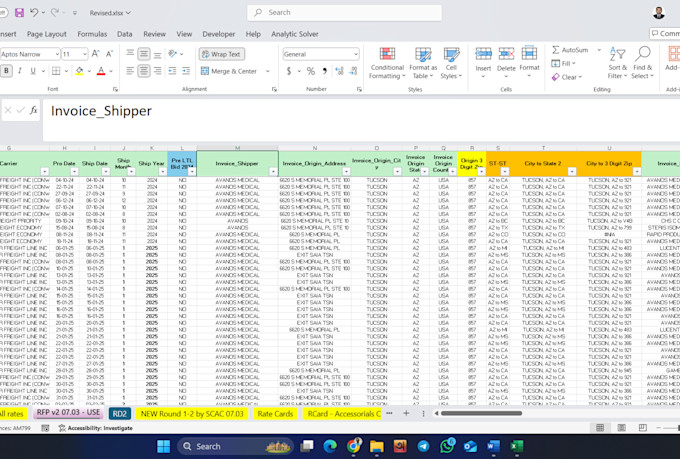Image resolution: width=680 pixels, height=459 pixels.
Task: Open File Explorer from the taskbar
Action: (377, 446)
